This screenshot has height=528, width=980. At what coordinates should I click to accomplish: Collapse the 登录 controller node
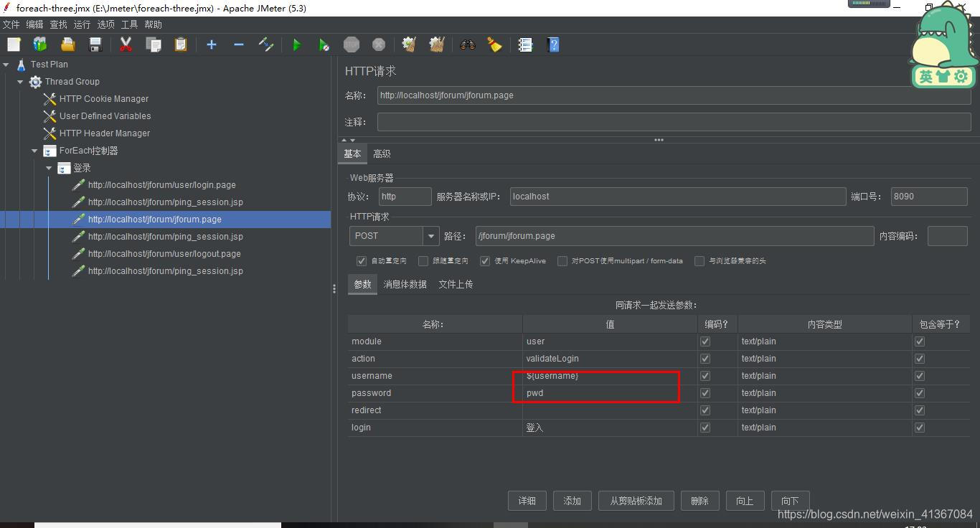coord(49,168)
